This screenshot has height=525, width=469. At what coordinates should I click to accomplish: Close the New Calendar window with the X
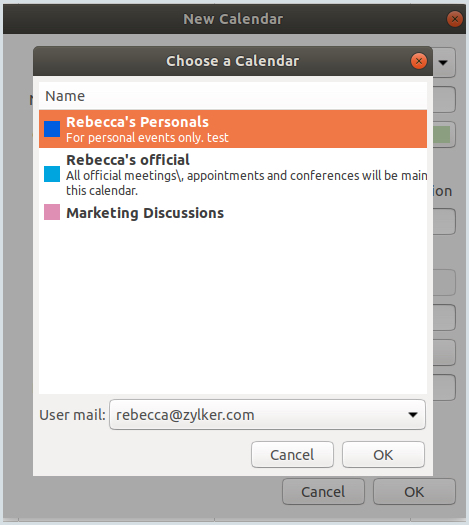(x=455, y=19)
